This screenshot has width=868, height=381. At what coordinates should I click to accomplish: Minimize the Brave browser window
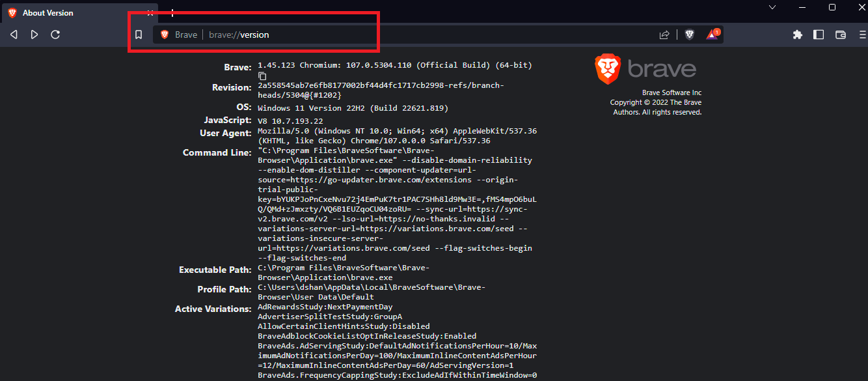click(x=802, y=7)
